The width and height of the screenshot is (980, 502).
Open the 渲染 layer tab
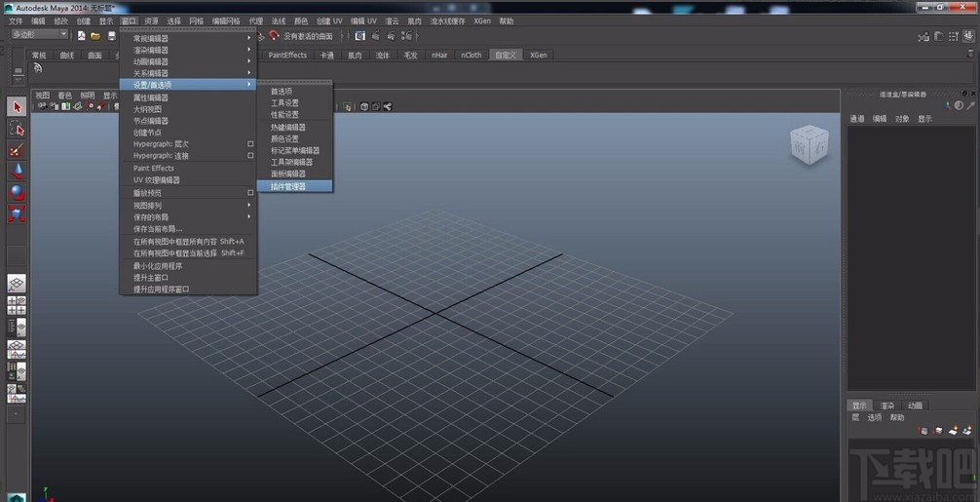[x=886, y=405]
